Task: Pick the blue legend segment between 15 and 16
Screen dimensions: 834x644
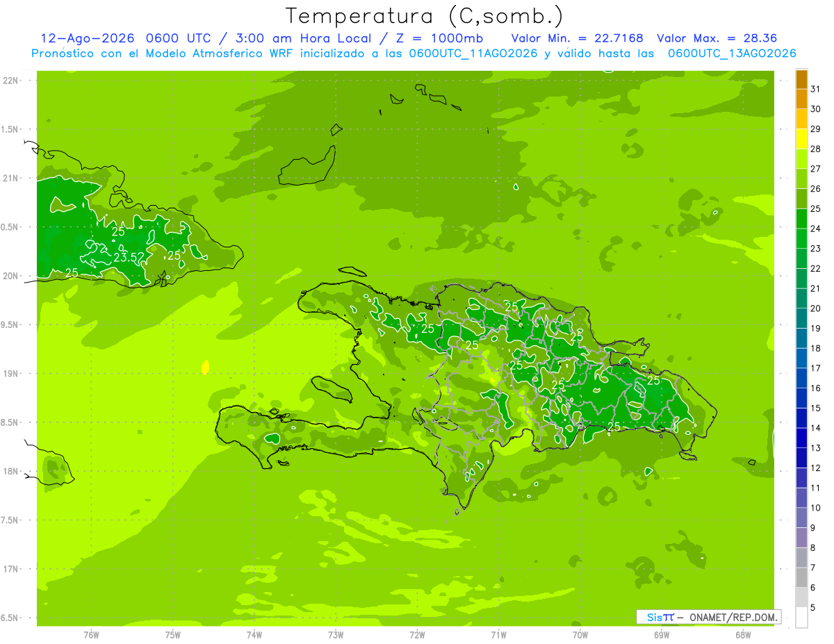Action: (x=801, y=398)
